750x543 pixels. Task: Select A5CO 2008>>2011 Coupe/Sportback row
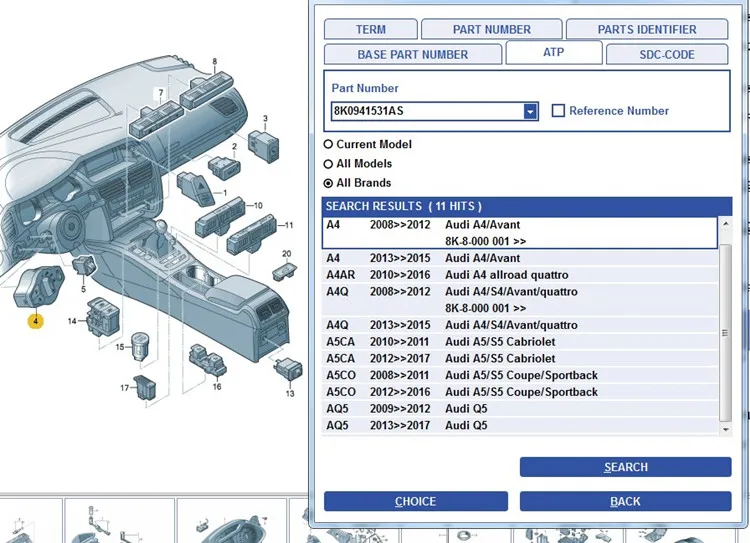520,376
